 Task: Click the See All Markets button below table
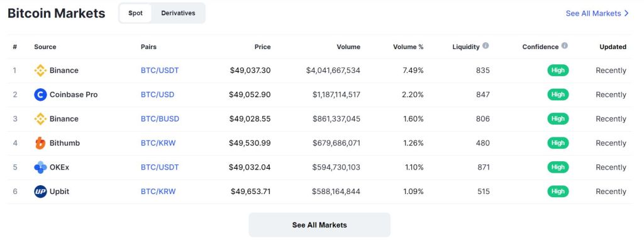pyautogui.click(x=319, y=225)
